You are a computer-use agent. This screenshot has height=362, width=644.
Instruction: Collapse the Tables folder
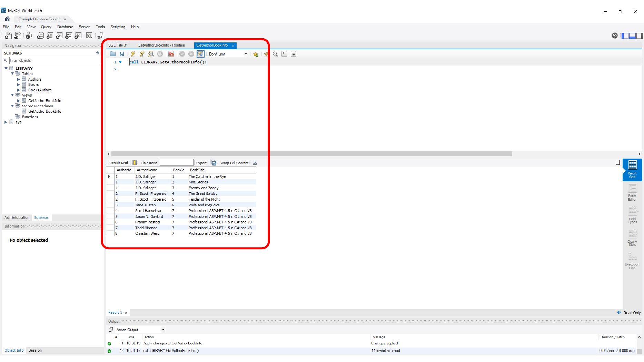click(x=12, y=73)
